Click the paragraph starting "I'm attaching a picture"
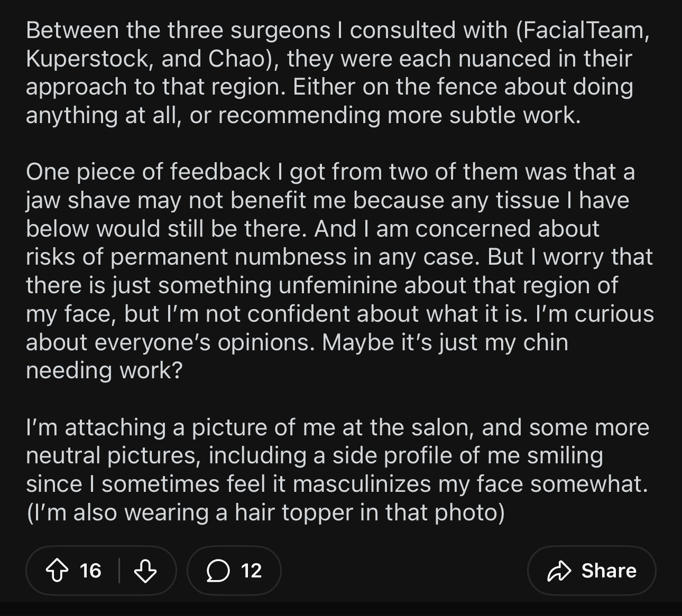The width and height of the screenshot is (682, 616). click(338, 470)
